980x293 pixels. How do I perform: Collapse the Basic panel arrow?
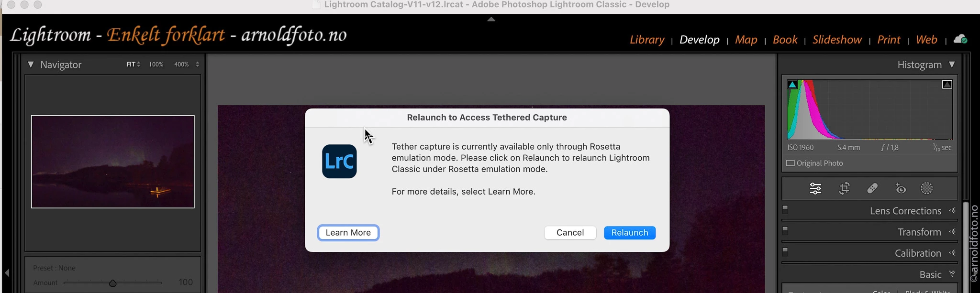[952, 274]
